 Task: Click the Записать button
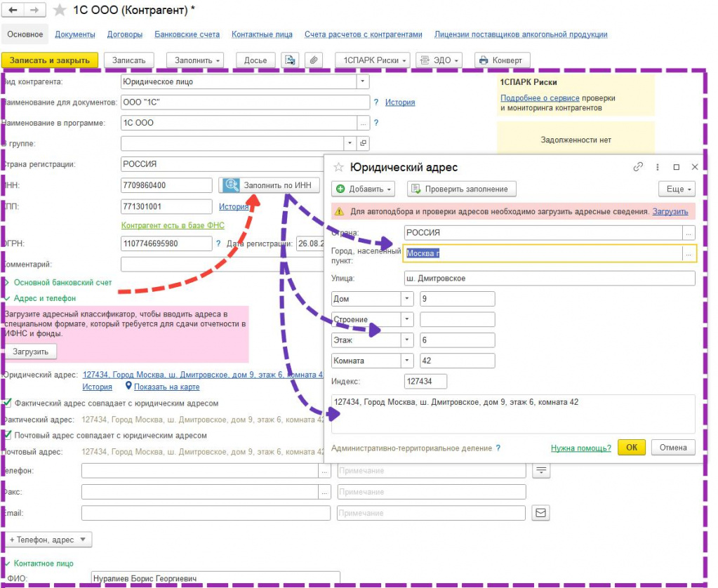(128, 60)
